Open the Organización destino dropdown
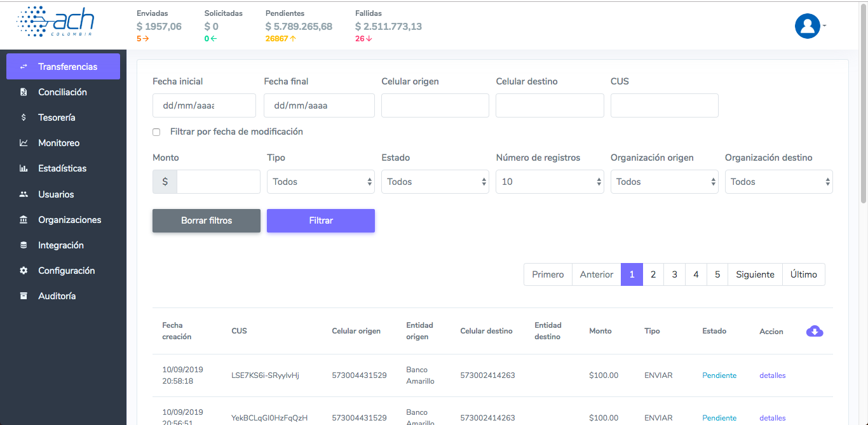 point(779,182)
